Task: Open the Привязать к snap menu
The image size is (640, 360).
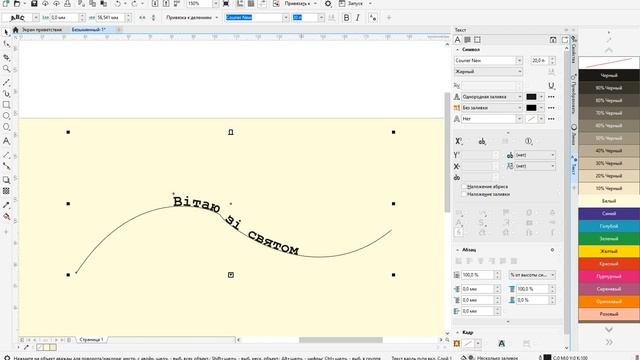Action: [300, 3]
